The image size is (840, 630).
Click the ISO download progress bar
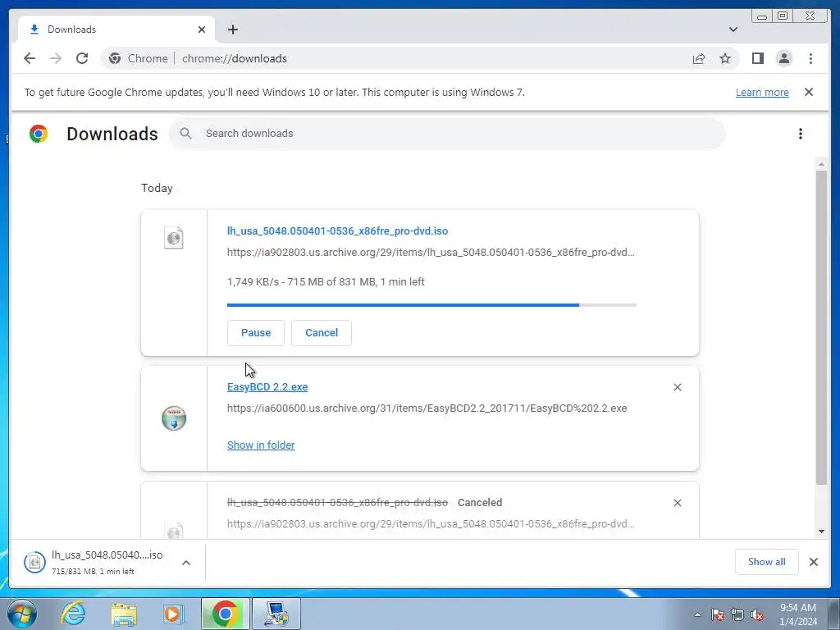[x=431, y=305]
